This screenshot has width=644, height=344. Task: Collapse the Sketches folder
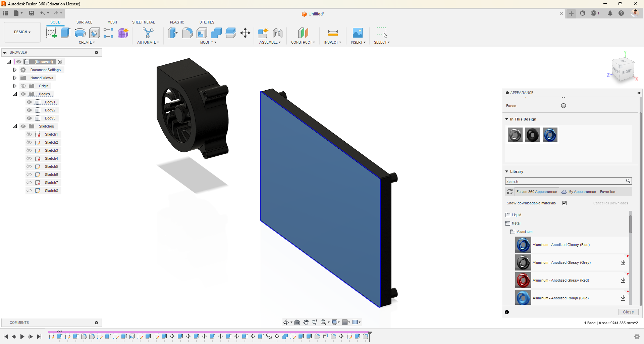click(15, 126)
